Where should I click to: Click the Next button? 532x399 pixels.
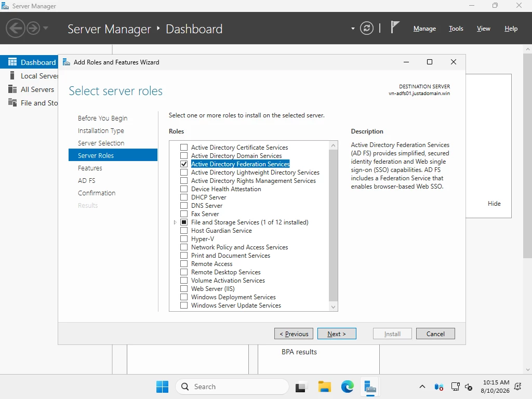[x=337, y=334]
